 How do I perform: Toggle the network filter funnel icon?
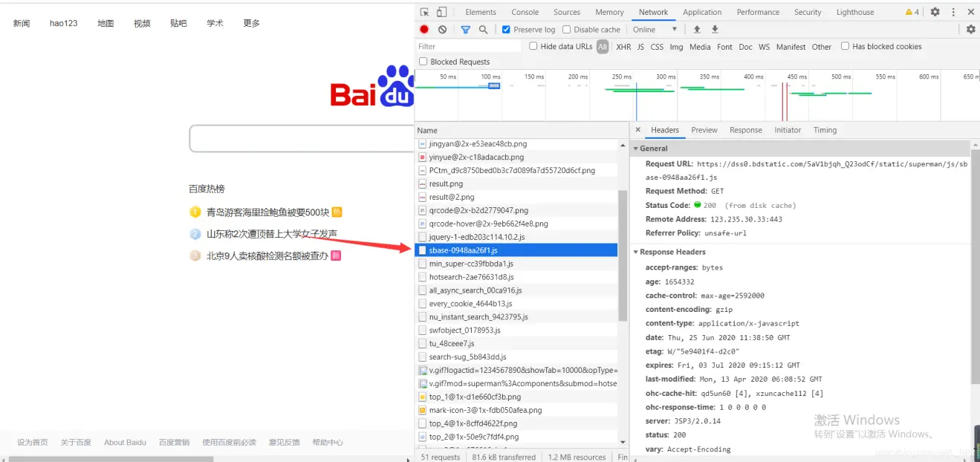(465, 30)
